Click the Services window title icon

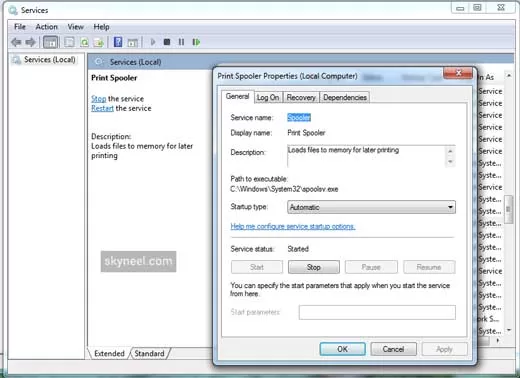coord(13,11)
